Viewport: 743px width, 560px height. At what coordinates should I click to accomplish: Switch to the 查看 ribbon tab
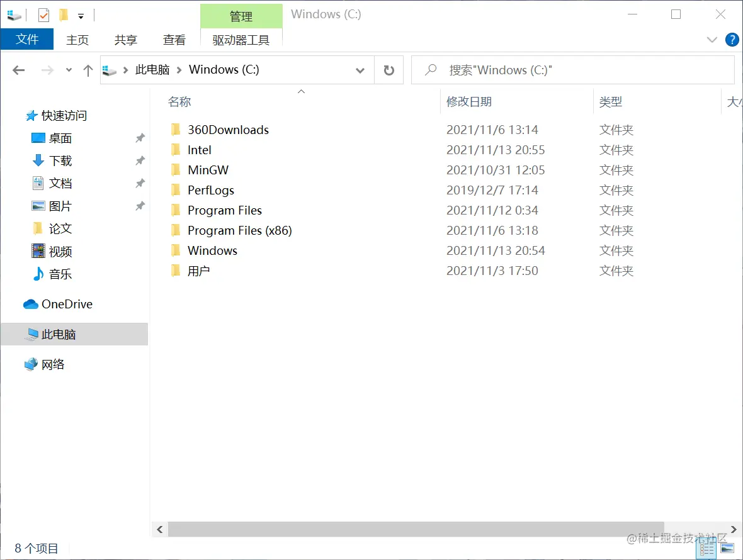click(x=174, y=40)
